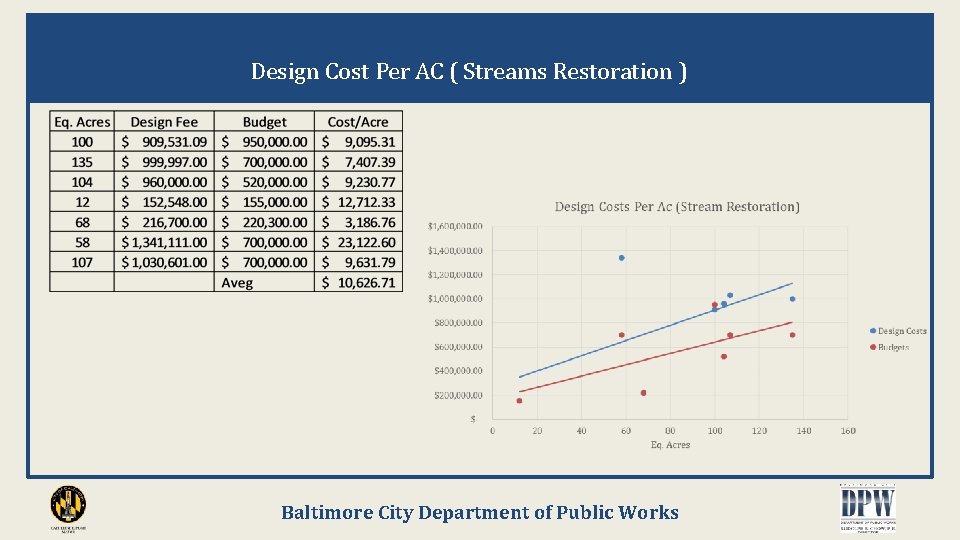Click the budget cell 520,000.00
This screenshot has width=960, height=540.
coord(264,182)
